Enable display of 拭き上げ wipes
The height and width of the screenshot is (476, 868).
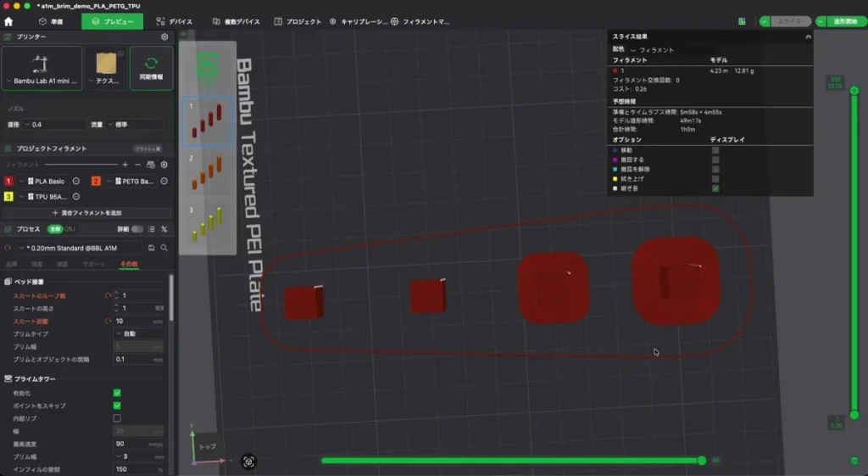pyautogui.click(x=715, y=179)
